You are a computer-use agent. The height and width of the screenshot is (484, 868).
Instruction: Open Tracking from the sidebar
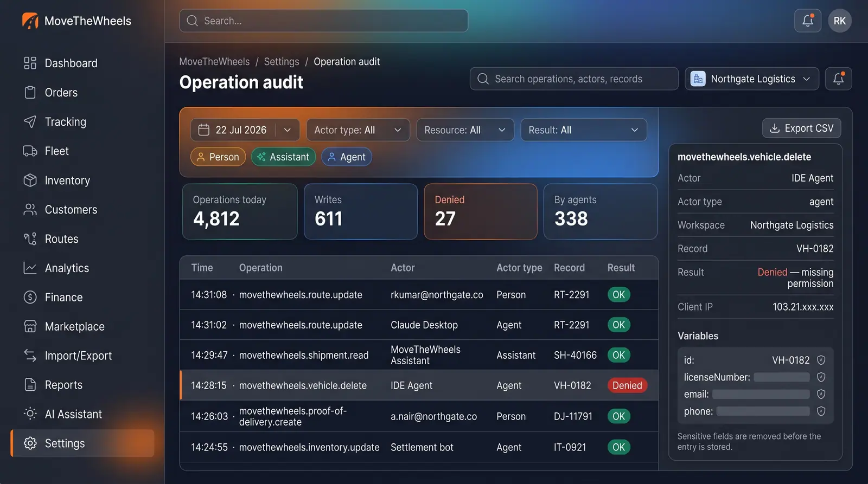pos(82,121)
